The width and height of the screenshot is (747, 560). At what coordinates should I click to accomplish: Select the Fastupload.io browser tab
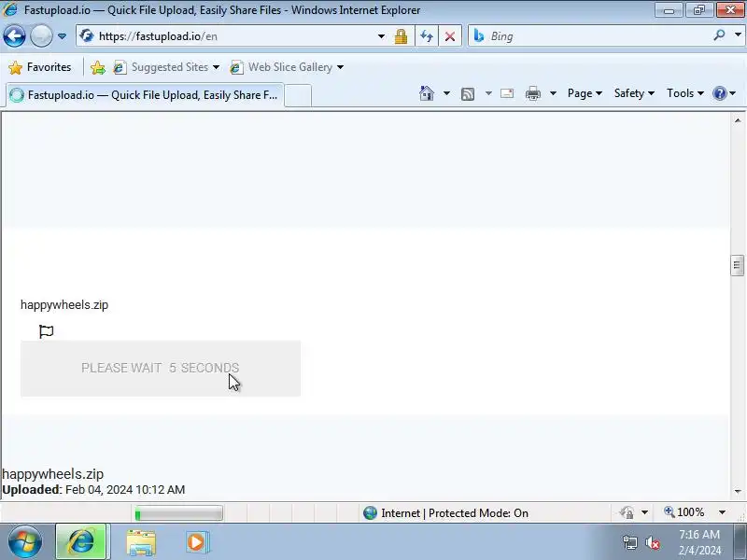(x=145, y=95)
